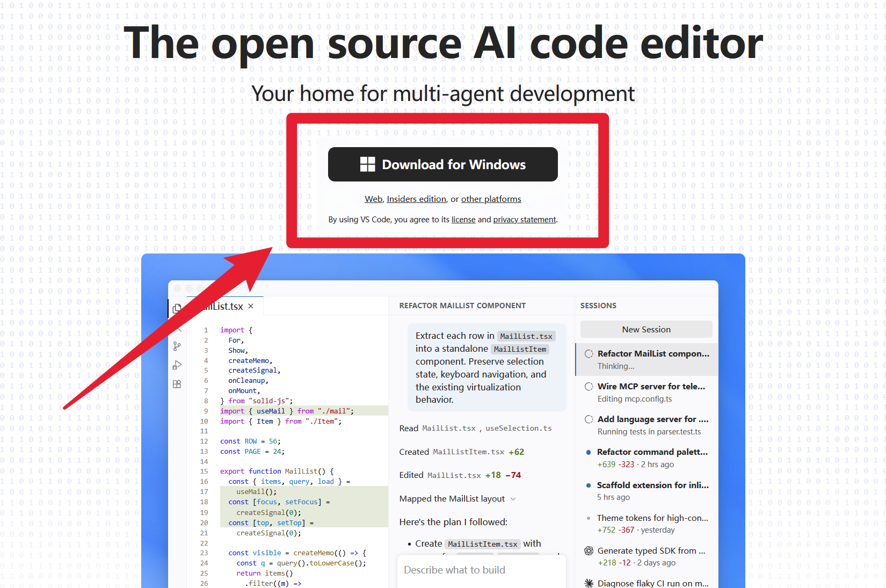886x588 pixels.
Task: Click code line 12 const ROW = 56
Action: pos(250,441)
